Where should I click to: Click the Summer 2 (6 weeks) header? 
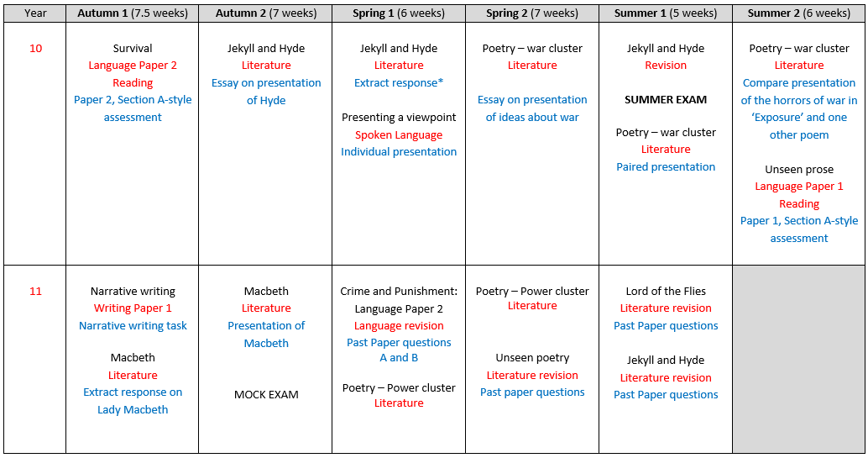point(799,13)
